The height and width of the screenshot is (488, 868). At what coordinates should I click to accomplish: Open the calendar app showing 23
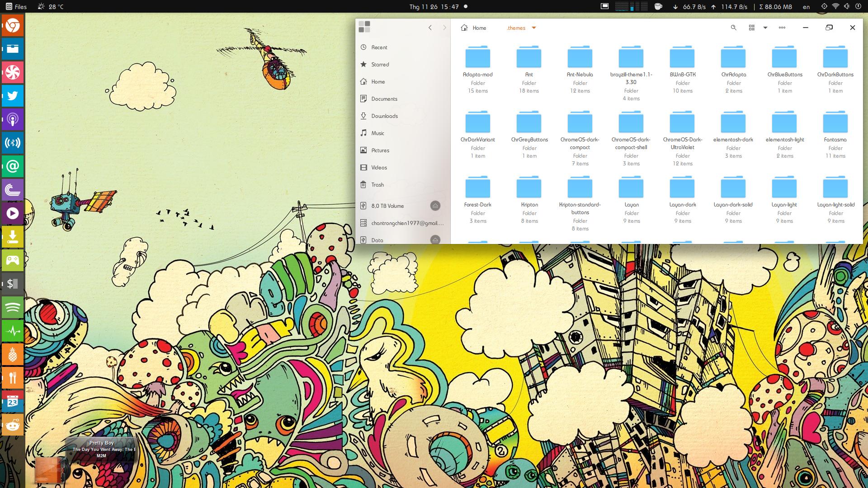13,401
